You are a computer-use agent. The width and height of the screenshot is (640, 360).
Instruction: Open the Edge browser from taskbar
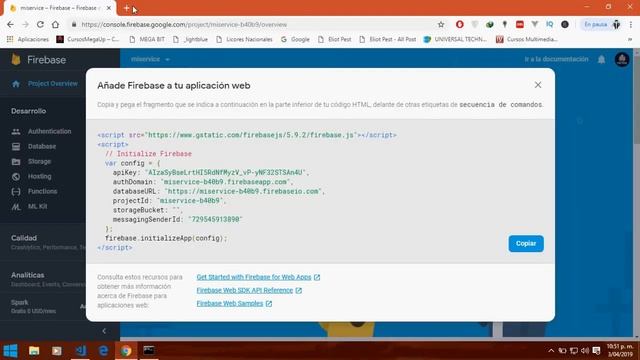[x=103, y=350]
